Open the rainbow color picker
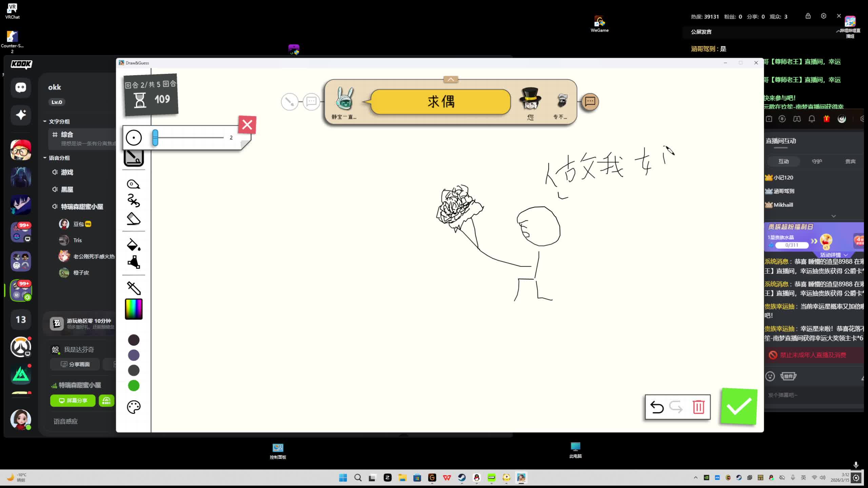This screenshot has width=868, height=488. pos(134,309)
